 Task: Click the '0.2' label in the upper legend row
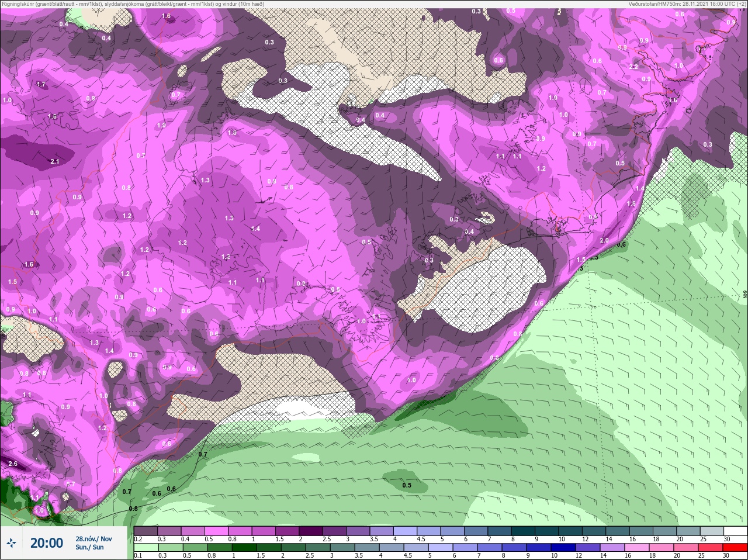pyautogui.click(x=138, y=539)
